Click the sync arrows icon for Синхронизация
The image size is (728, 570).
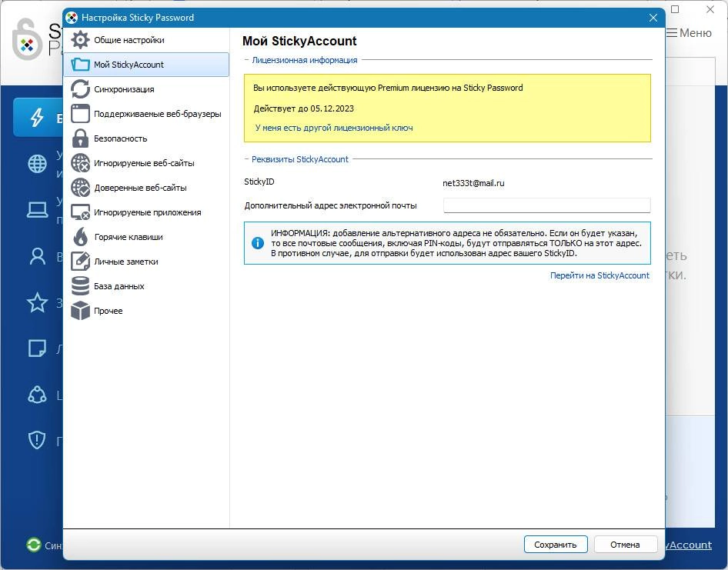[80, 89]
